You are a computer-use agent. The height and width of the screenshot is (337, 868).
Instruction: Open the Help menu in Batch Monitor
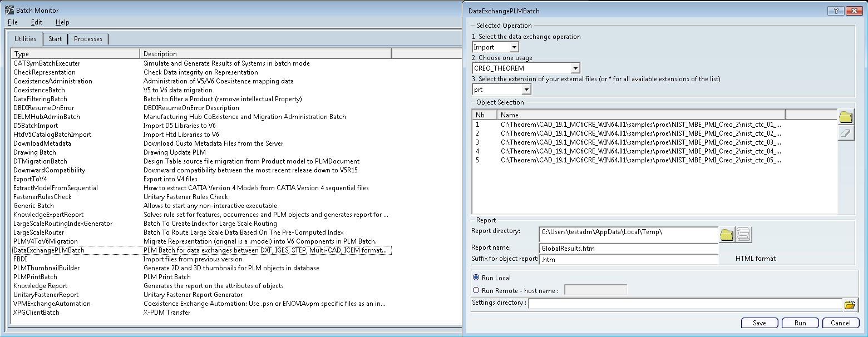[x=62, y=22]
